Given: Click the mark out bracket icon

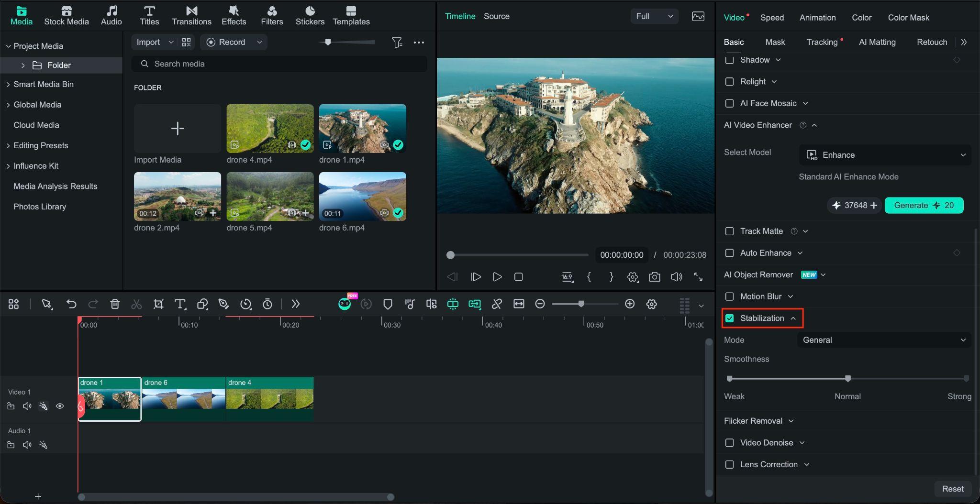Looking at the screenshot, I should click(611, 277).
